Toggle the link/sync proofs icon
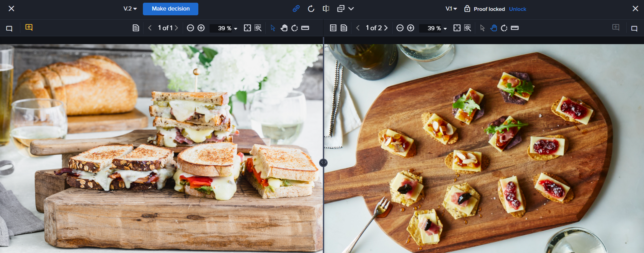 pos(296,9)
